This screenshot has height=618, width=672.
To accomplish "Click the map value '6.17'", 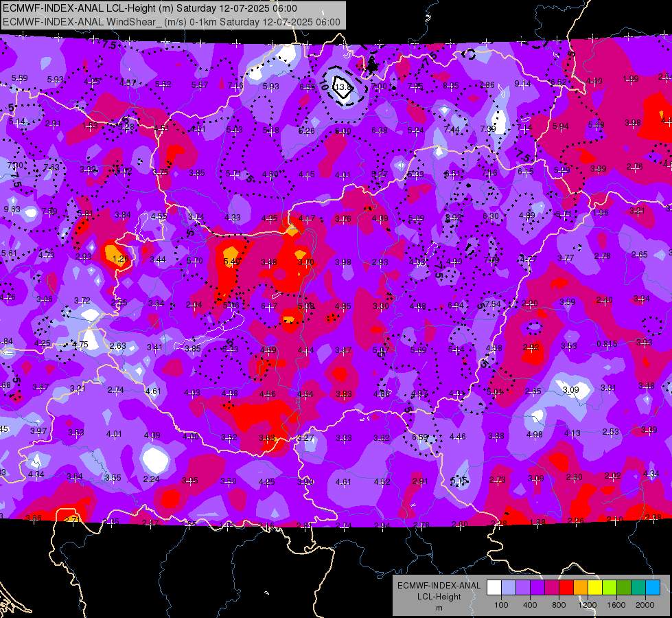I will [x=269, y=306].
